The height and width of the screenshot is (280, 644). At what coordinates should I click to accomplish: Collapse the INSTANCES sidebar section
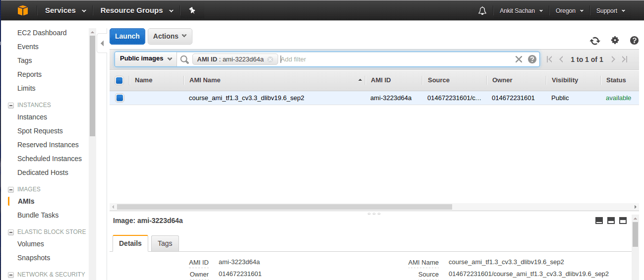11,105
